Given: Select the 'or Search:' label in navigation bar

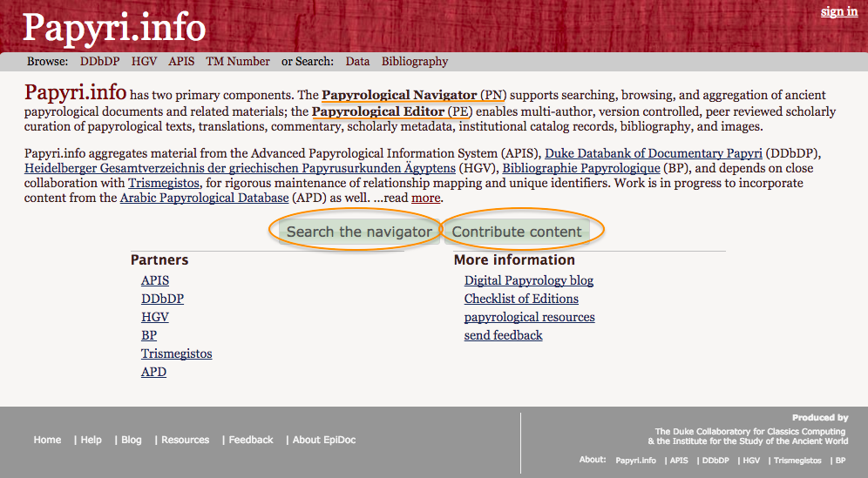Looking at the screenshot, I should [x=308, y=62].
